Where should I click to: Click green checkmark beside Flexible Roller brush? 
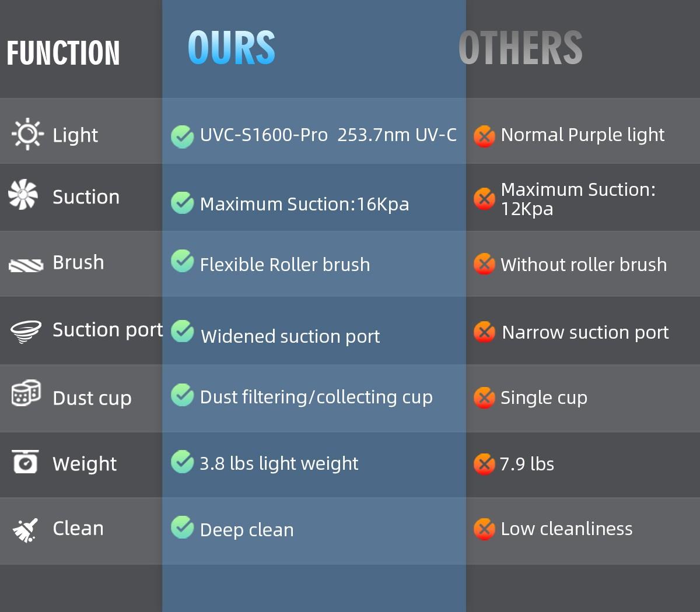point(183,261)
